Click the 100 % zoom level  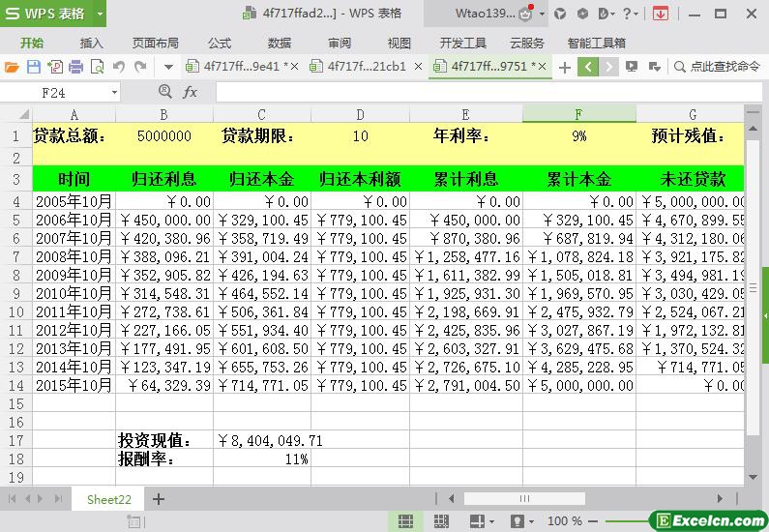pos(565,520)
